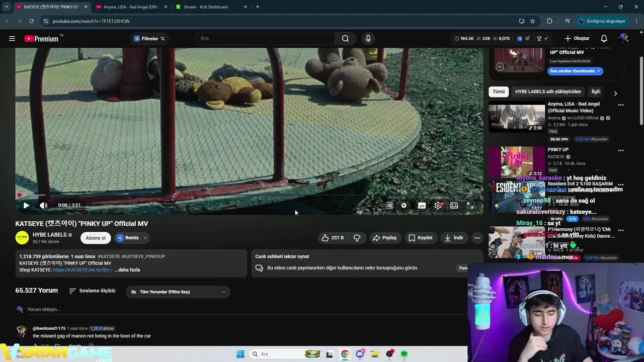Image resolution: width=644 pixels, height=362 pixels.
Task: Open the Oluştur create button
Action: coord(577,39)
